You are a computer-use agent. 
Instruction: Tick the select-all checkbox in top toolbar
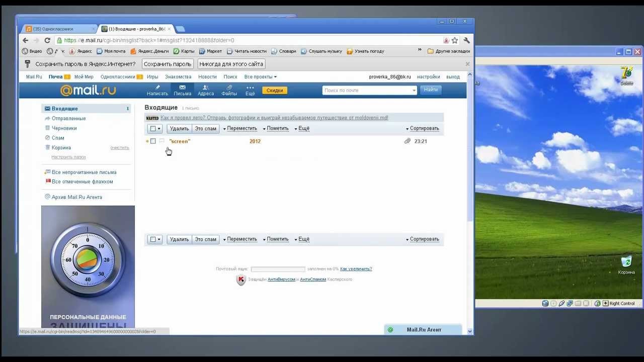coord(153,129)
